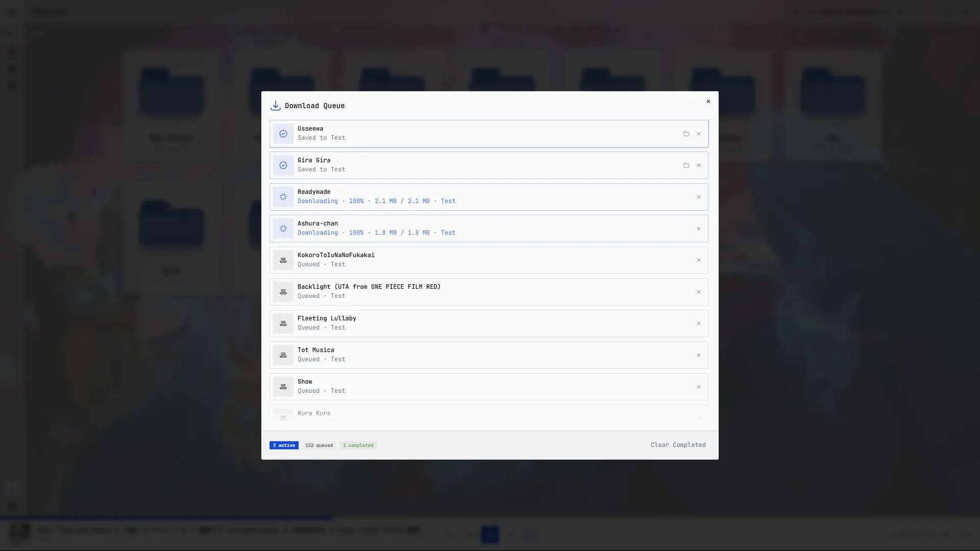Remove Usseewa from the queue
Image resolution: width=980 pixels, height=551 pixels.
click(698, 134)
